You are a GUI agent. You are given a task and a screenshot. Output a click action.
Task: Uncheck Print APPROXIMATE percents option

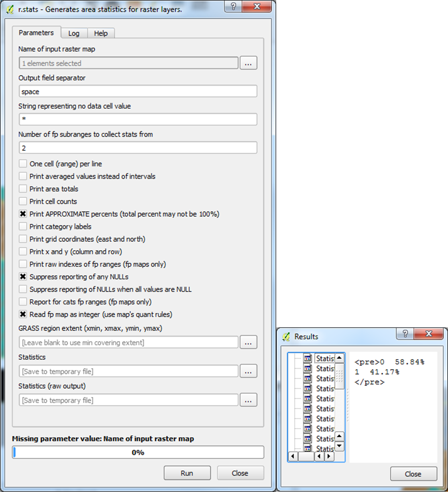23,214
